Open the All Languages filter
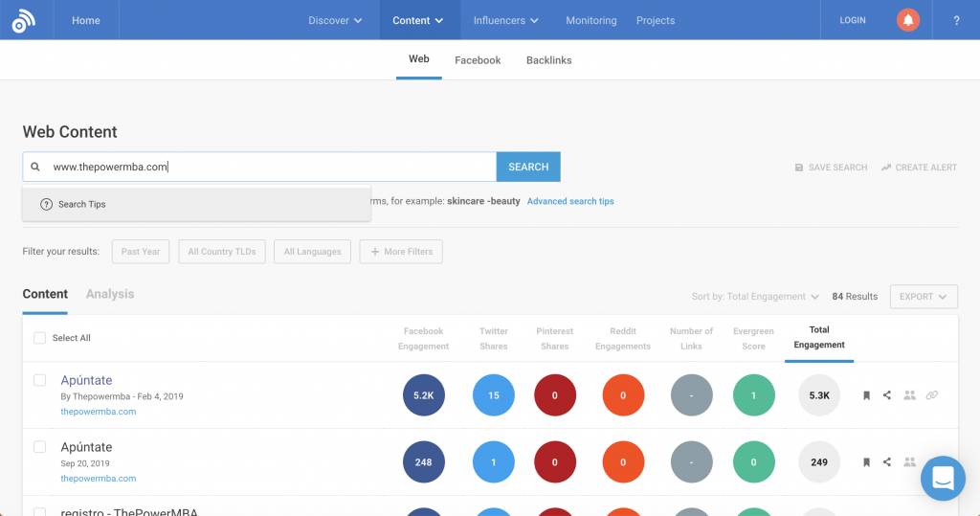This screenshot has height=516, width=980. coord(313,252)
